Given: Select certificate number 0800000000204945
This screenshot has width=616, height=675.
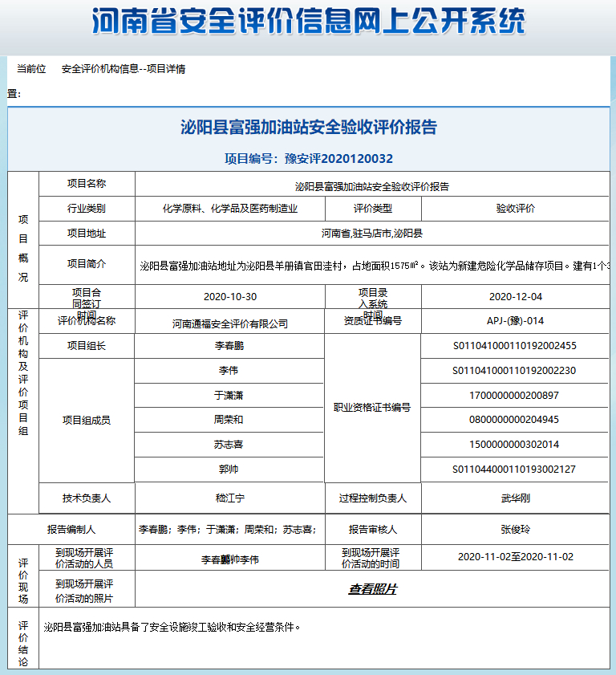Looking at the screenshot, I should point(514,420).
